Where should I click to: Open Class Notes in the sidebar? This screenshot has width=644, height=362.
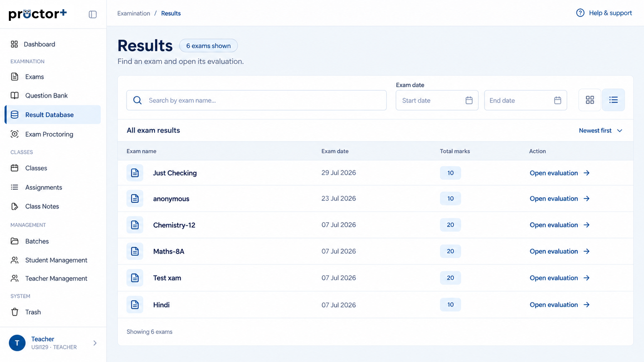point(53,207)
